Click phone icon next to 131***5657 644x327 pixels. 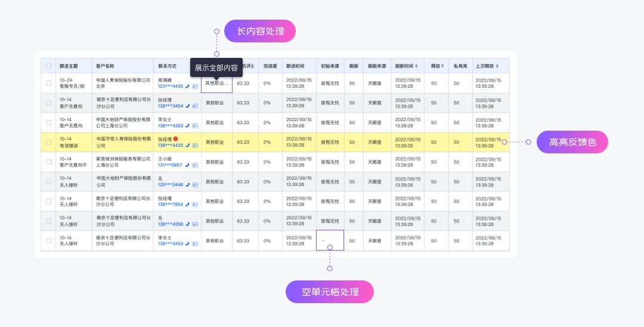tap(188, 165)
